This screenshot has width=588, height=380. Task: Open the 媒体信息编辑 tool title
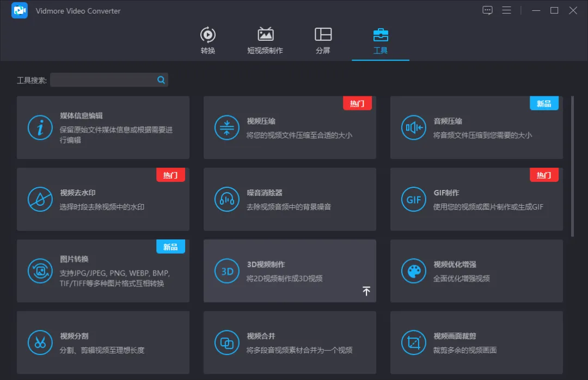pos(81,115)
